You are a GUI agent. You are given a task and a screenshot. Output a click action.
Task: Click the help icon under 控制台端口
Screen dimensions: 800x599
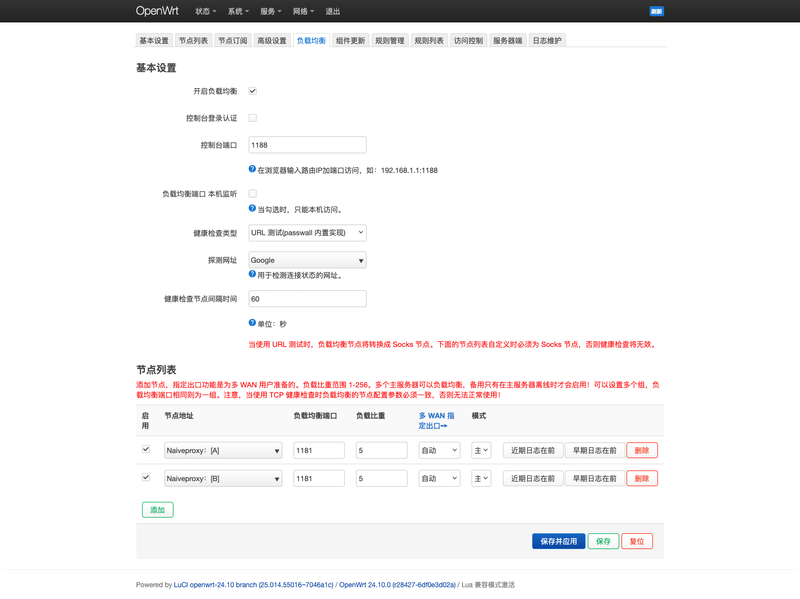pyautogui.click(x=253, y=169)
